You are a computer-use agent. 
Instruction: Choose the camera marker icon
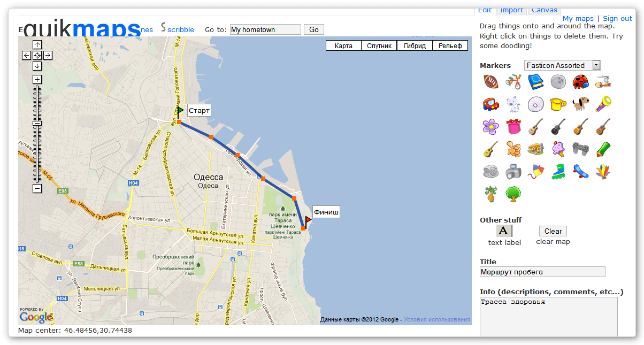(513, 172)
